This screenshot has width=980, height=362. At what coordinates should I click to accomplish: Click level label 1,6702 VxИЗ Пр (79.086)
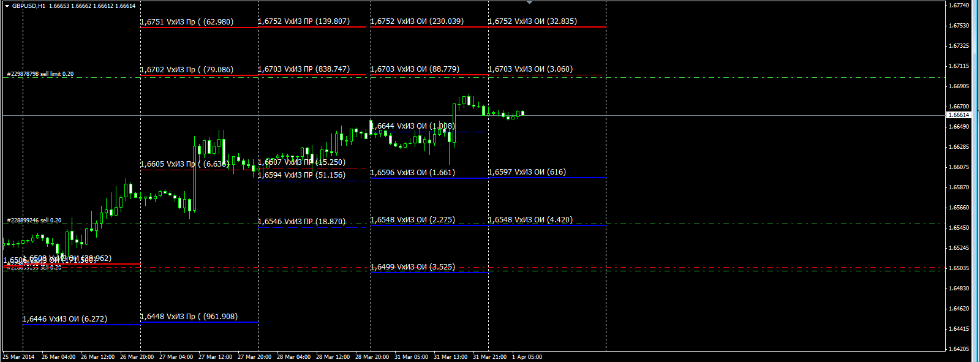187,70
